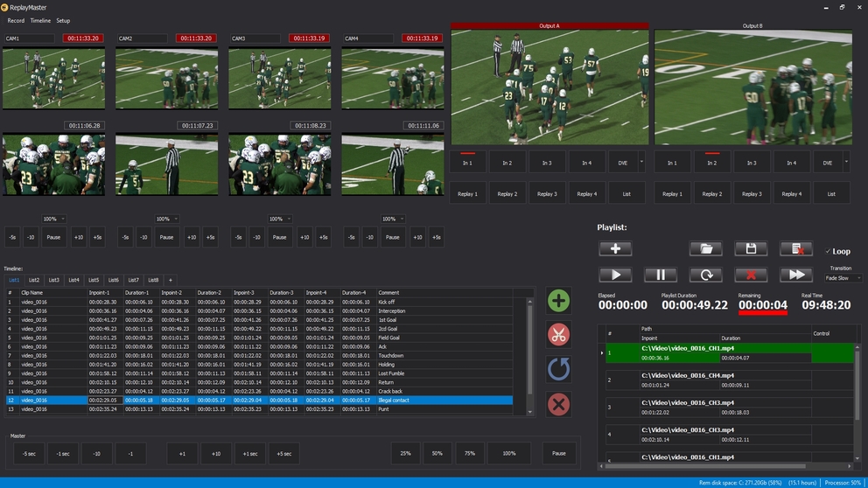Click the blue circular refresh arrow icon
The height and width of the screenshot is (488, 868).
pos(558,369)
